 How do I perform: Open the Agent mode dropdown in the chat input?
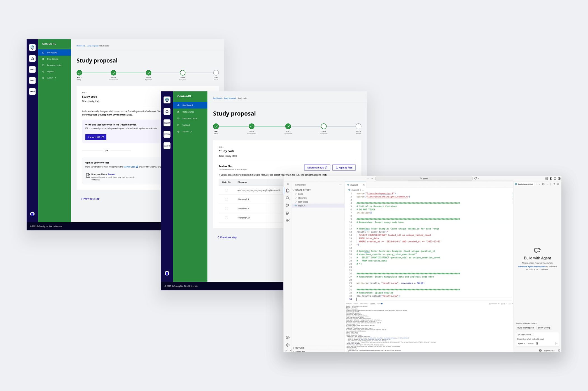[x=521, y=343]
